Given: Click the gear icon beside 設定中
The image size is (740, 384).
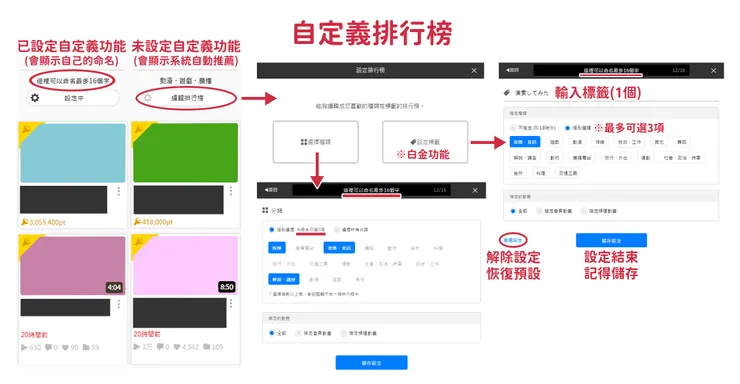Looking at the screenshot, I should (x=35, y=98).
